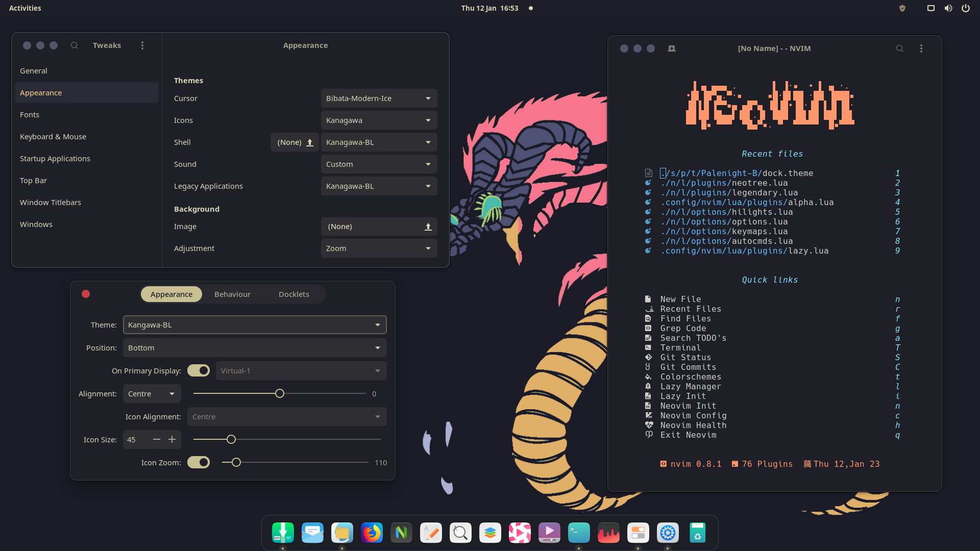This screenshot has width=980, height=551.
Task: Click the shield icon in the top bar
Action: tap(902, 8)
